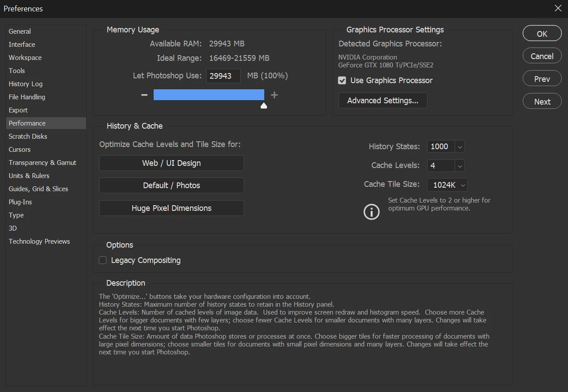Click the blue memory usage slider bar
The image size is (568, 392).
click(209, 95)
